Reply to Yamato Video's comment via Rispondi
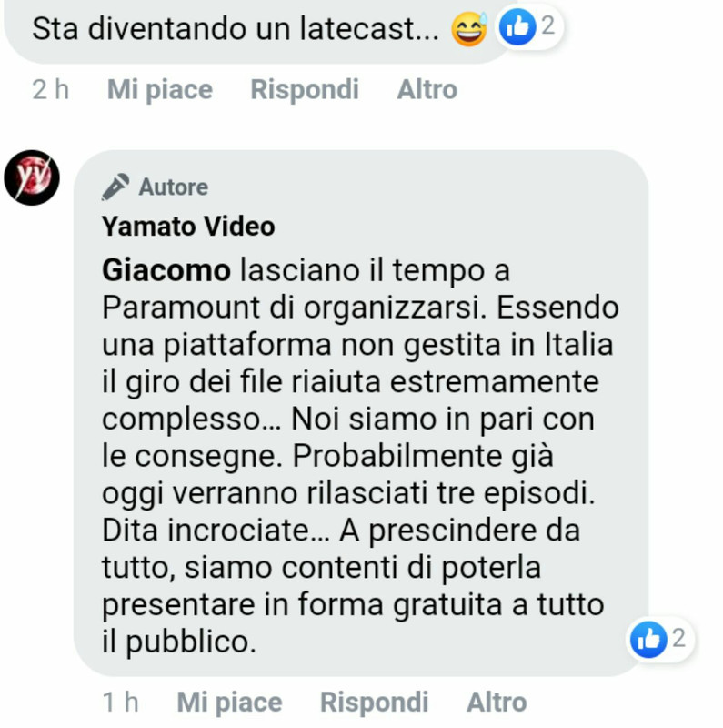 tap(374, 702)
